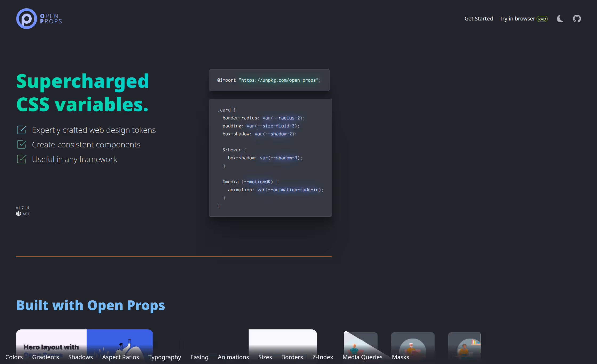Viewport: 597px width, 364px height.
Task: Click the RAD badge next to Try in browser
Action: click(542, 19)
